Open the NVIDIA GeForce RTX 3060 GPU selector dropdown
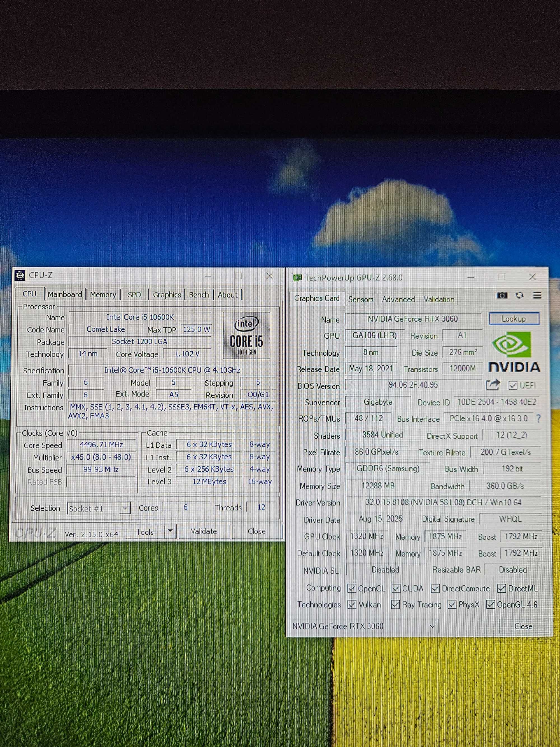The height and width of the screenshot is (747, 560). 365,626
